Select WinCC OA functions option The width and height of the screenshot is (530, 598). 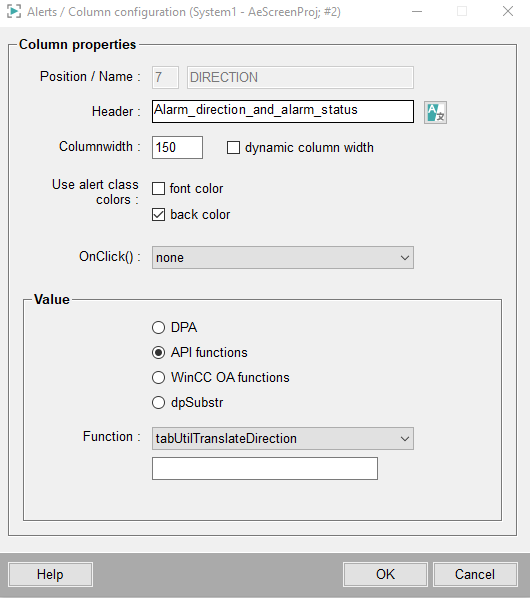coord(158,378)
